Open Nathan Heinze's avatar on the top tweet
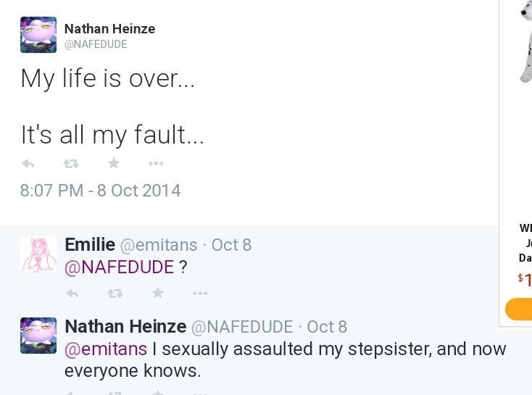The width and height of the screenshot is (532, 395). 38,35
